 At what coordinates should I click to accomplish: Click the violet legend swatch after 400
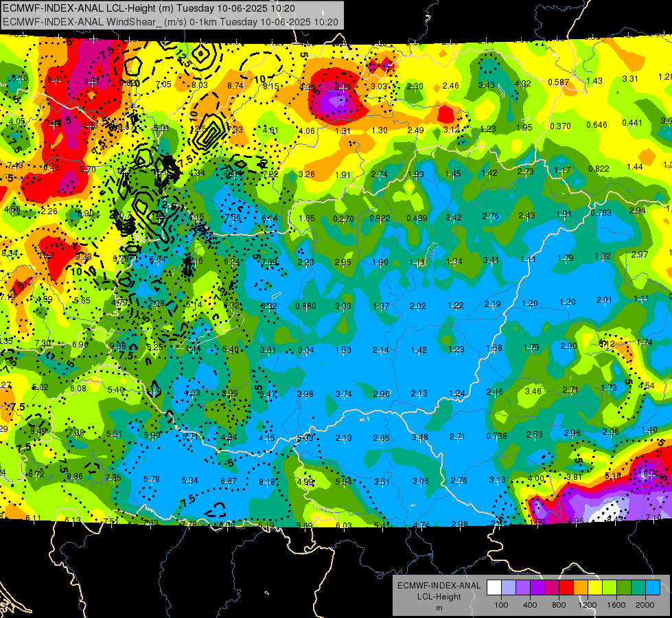coord(537,588)
